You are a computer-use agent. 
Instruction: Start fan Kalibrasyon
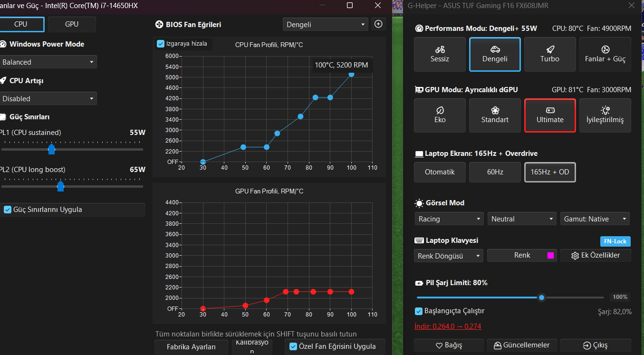click(x=252, y=347)
